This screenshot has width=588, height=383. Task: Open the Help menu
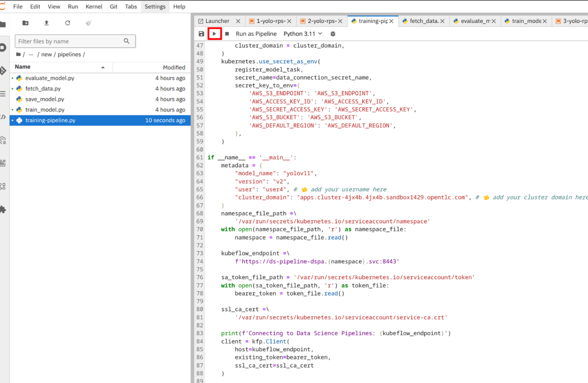179,6
